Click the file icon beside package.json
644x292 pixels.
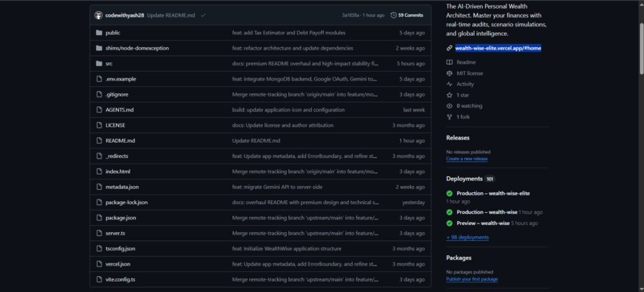point(98,218)
